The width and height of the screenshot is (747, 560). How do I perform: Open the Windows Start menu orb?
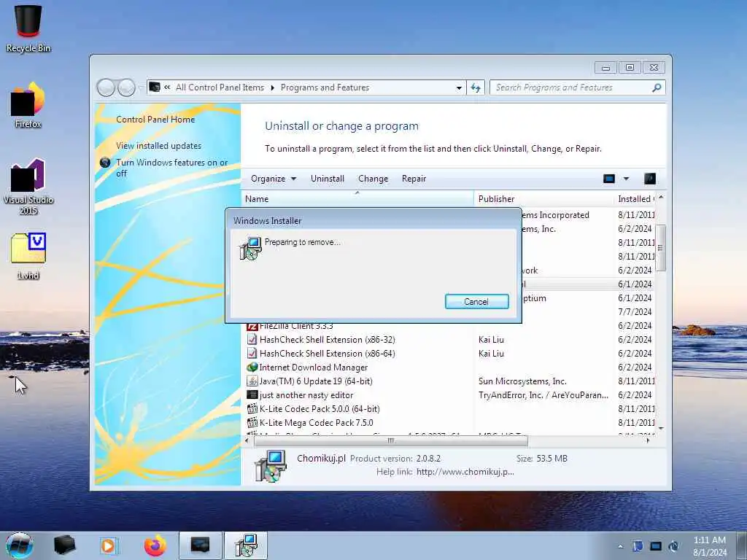(x=20, y=545)
